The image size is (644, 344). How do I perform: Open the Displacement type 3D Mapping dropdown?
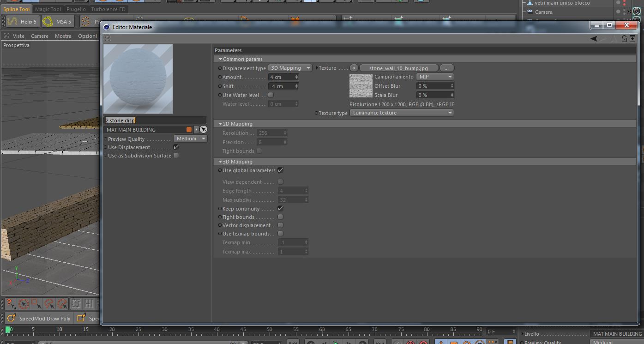[x=290, y=68]
